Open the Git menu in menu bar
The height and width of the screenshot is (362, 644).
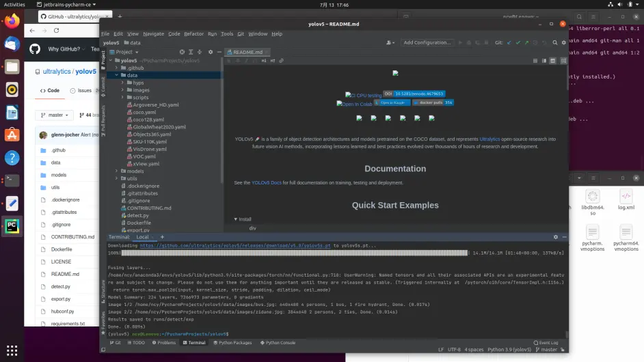point(241,33)
